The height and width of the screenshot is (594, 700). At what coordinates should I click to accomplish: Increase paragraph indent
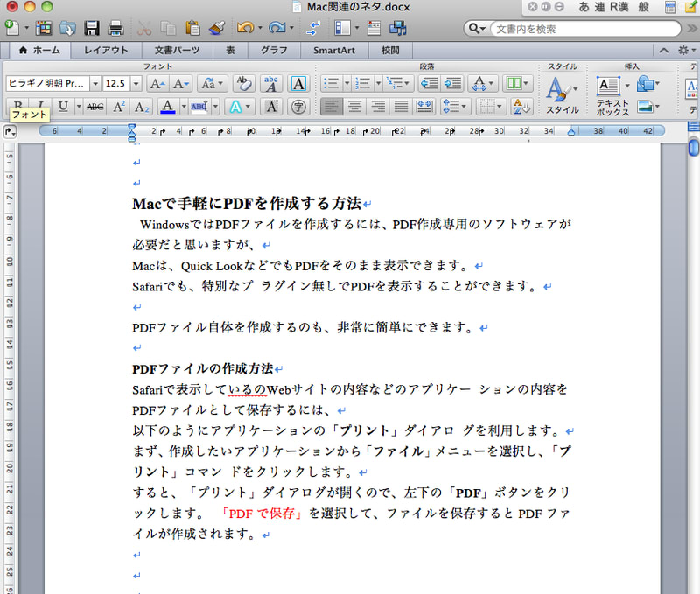point(452,84)
